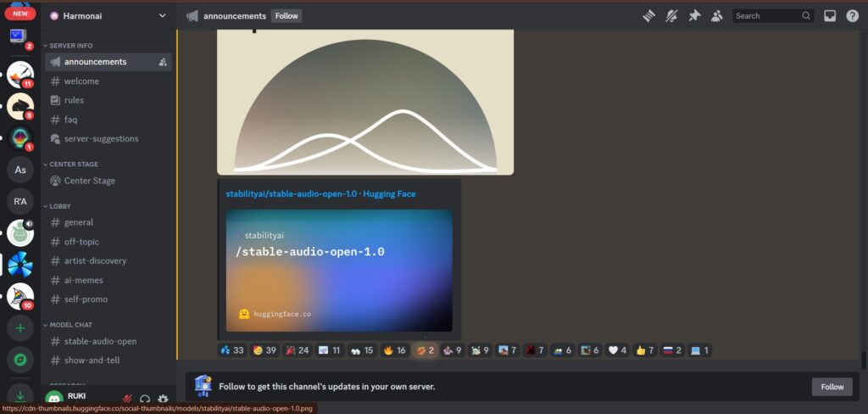
Task: Click the muted bell notification settings icon
Action: point(671,15)
